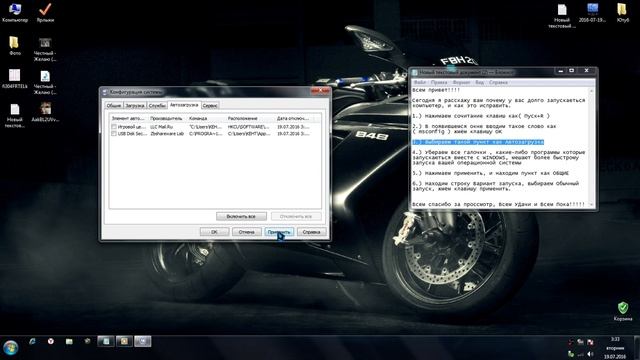The width and height of the screenshot is (640, 360).
Task: Open the Ярлыки checkmark desktop icon
Action: (45, 12)
